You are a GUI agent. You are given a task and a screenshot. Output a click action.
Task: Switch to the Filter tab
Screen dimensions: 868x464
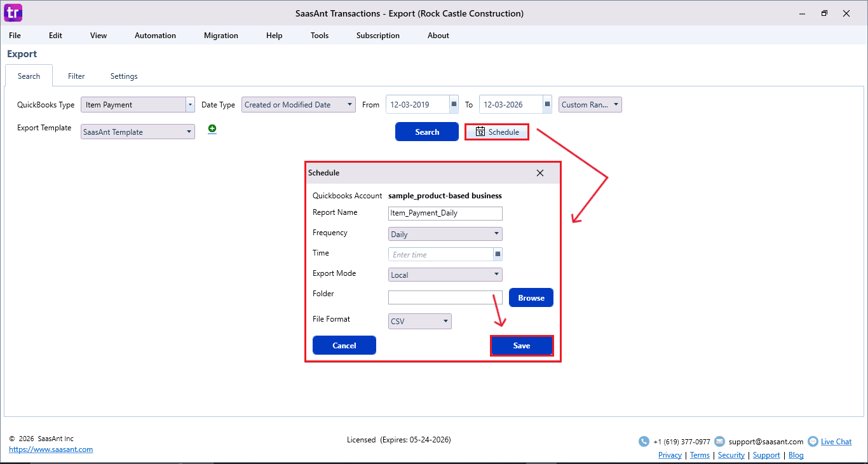point(76,76)
